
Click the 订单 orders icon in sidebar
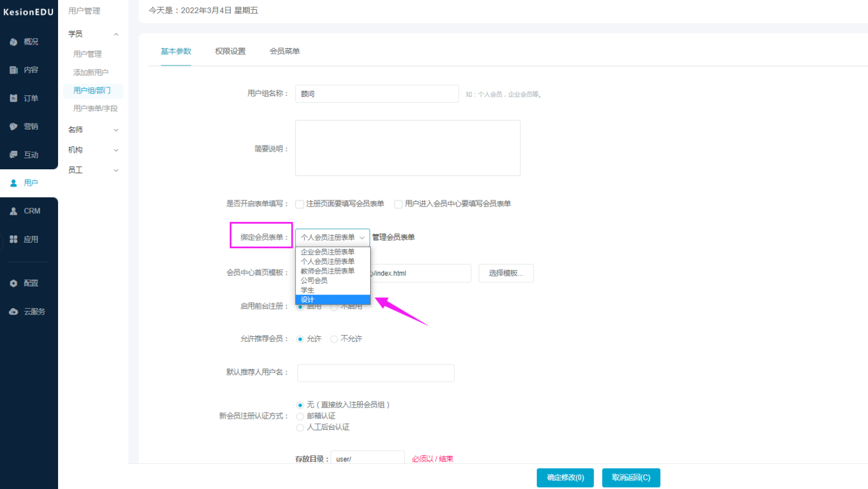tap(13, 98)
